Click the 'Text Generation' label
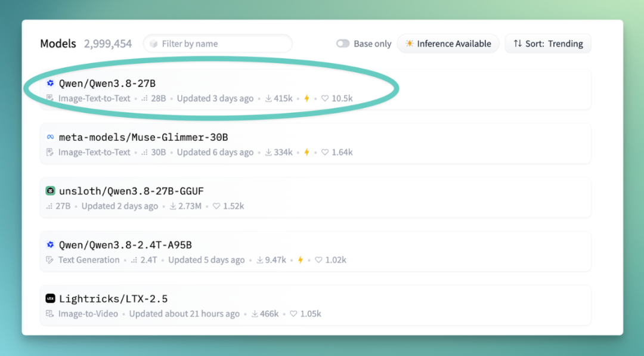 click(89, 259)
